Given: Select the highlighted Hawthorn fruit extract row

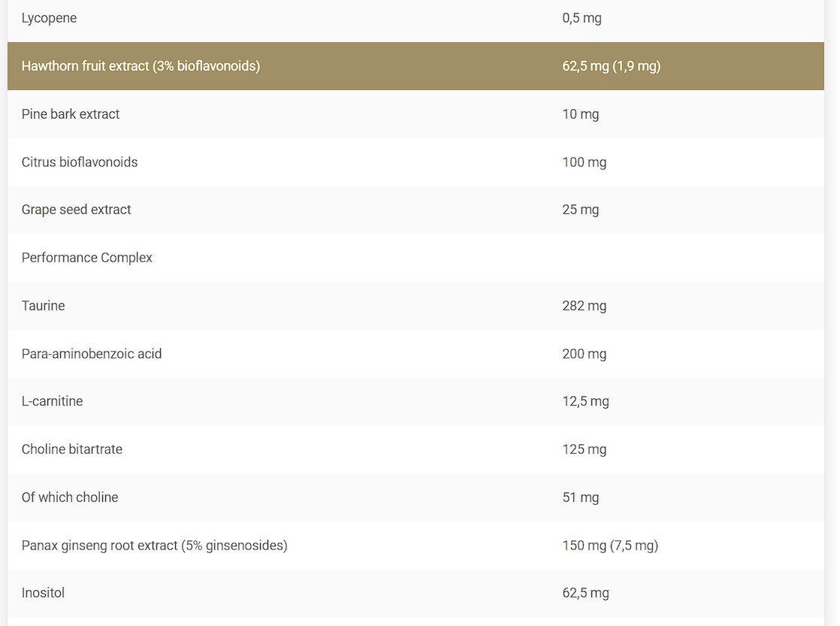Looking at the screenshot, I should (141, 66).
